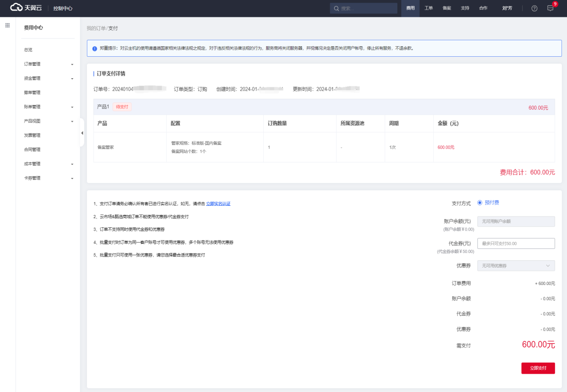Click the 代金券余额￥50.00 note
Image resolution: width=567 pixels, height=392 pixels.
pyautogui.click(x=455, y=252)
